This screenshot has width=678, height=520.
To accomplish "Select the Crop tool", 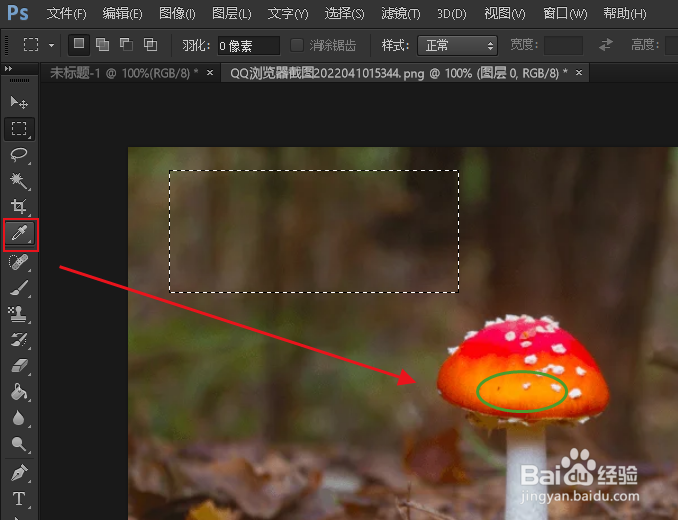I will coord(19,207).
